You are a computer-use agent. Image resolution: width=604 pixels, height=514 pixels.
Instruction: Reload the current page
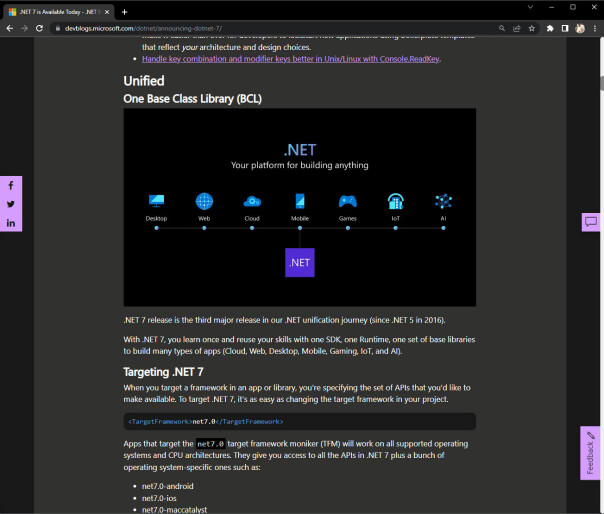(39, 28)
